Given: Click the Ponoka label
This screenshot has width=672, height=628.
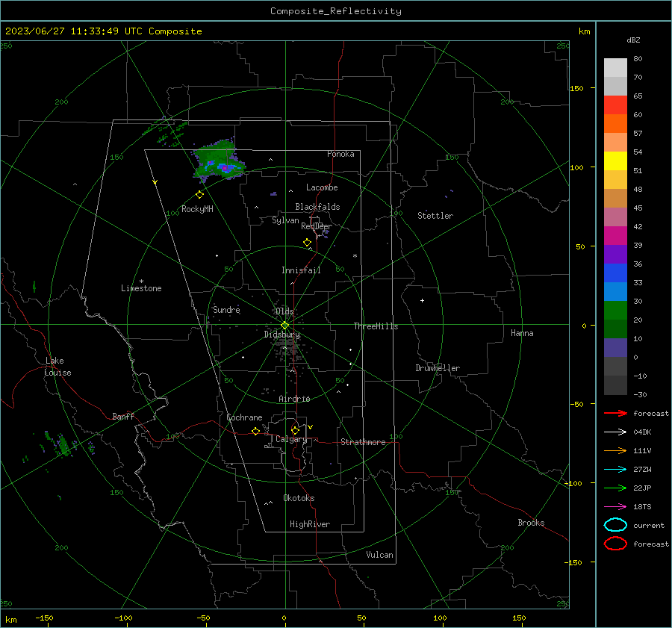Looking at the screenshot, I should coord(340,154).
